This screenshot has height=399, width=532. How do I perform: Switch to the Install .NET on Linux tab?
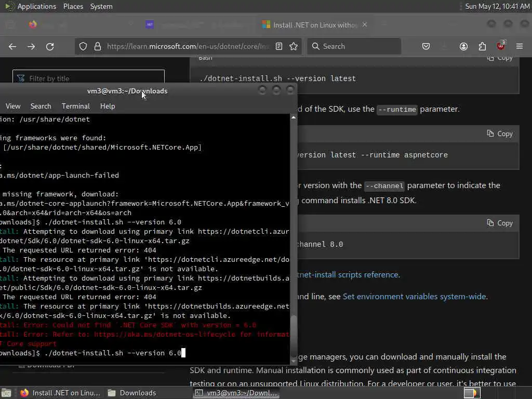[315, 25]
